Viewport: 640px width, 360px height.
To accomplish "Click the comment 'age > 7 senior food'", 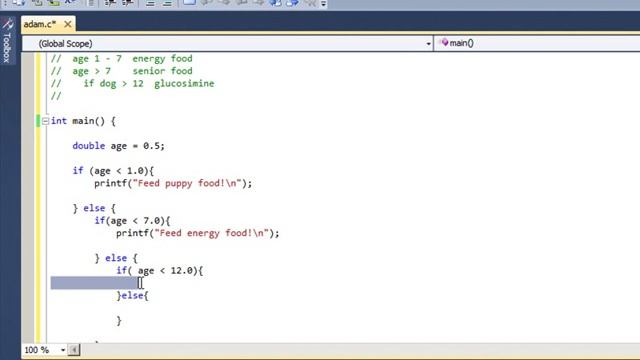I will 122,71.
